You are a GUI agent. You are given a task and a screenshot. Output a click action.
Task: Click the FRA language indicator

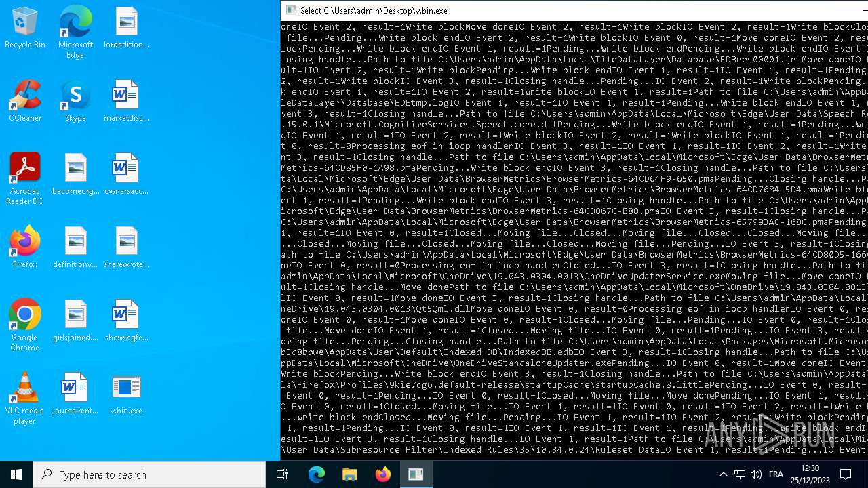point(776,474)
